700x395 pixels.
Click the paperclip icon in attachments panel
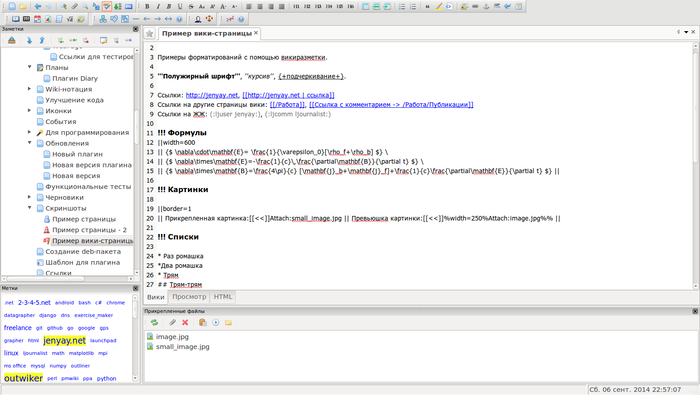[x=172, y=322]
